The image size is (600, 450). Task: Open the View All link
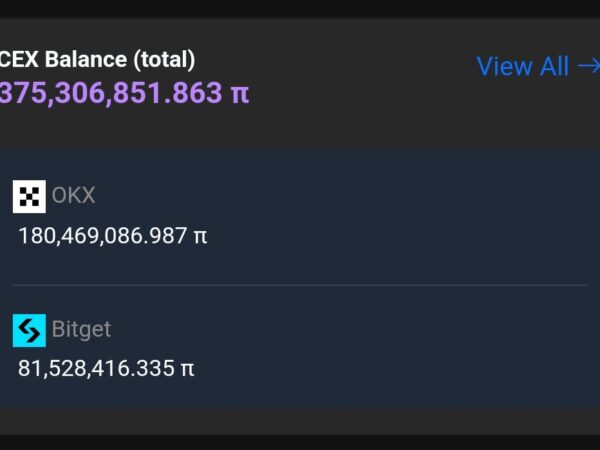pyautogui.click(x=538, y=67)
